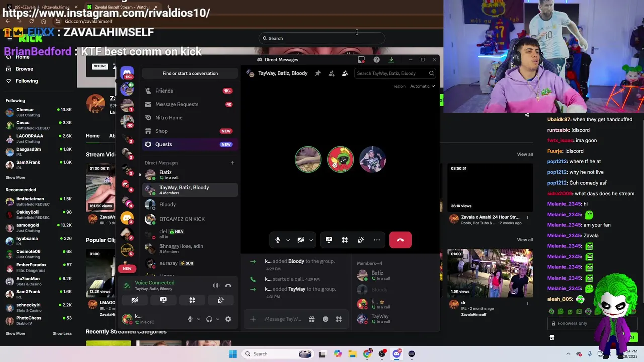Image resolution: width=644 pixels, height=362 pixels.
Task: Click Search TayWay, Batiz, Bloody field
Action: (395, 73)
